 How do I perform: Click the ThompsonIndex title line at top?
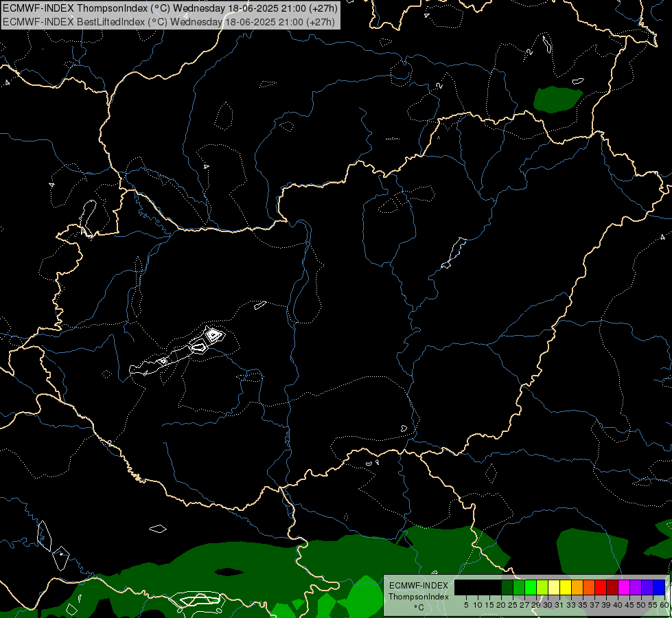point(170,8)
